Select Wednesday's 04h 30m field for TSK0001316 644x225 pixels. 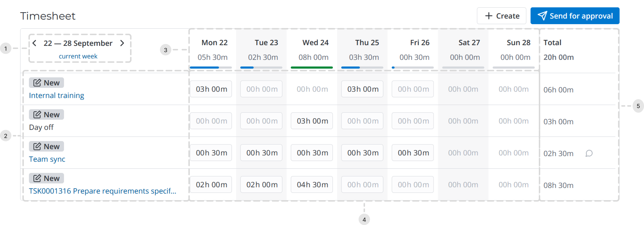[x=312, y=184]
